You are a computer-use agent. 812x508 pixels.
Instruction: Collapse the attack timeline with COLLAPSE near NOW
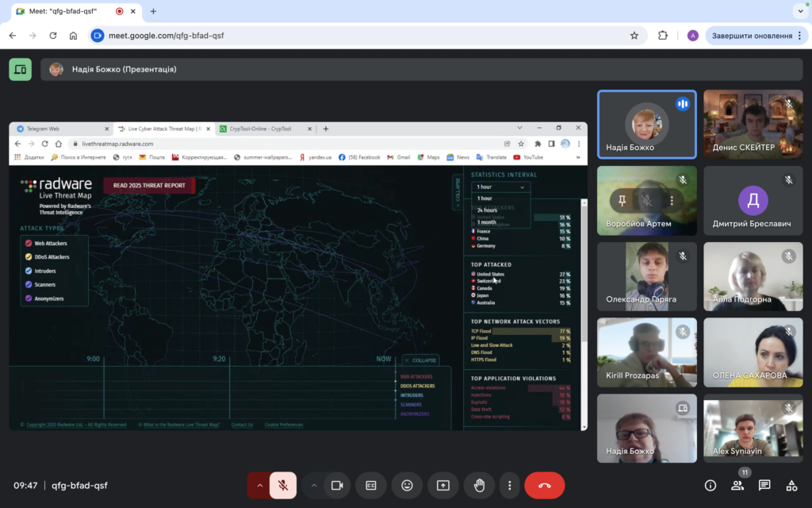420,360
